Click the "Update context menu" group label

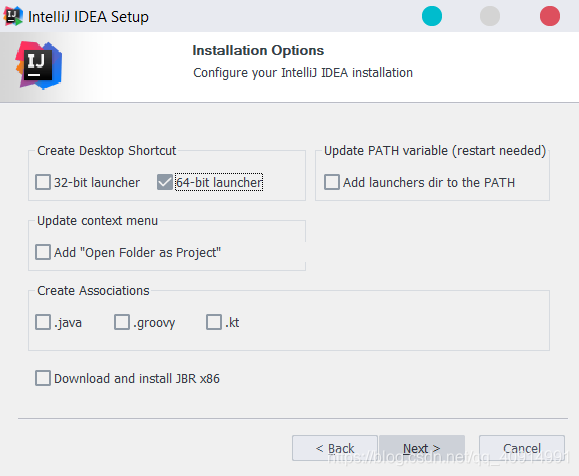[x=97, y=220]
